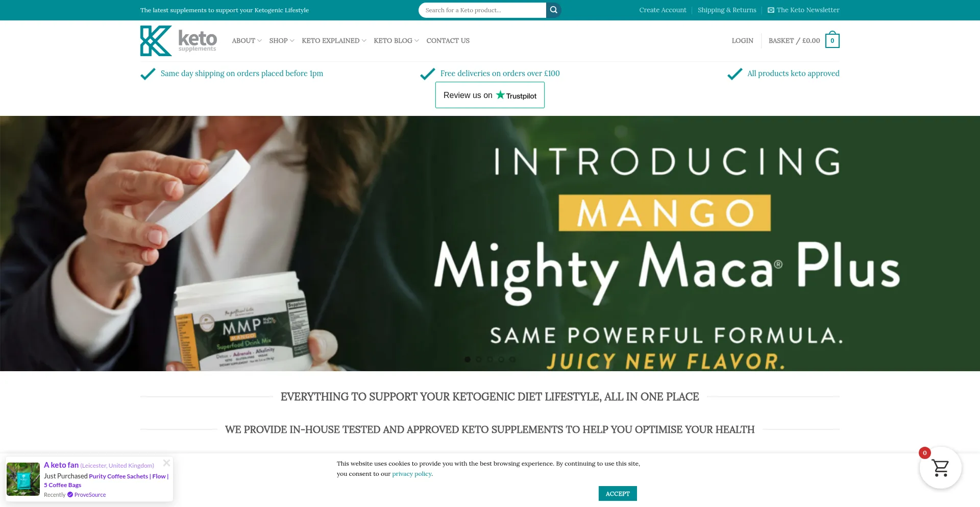This screenshot has width=980, height=507.
Task: Click the Login link
Action: [x=742, y=41]
